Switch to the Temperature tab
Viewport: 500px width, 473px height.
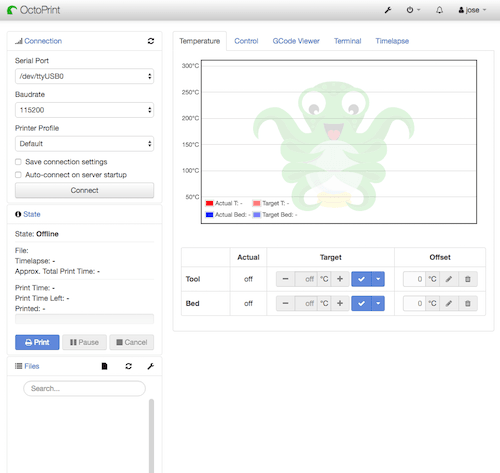point(200,41)
